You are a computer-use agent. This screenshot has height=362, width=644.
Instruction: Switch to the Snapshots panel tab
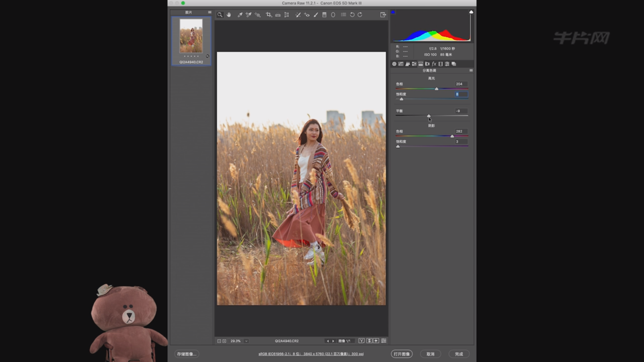pyautogui.click(x=454, y=64)
